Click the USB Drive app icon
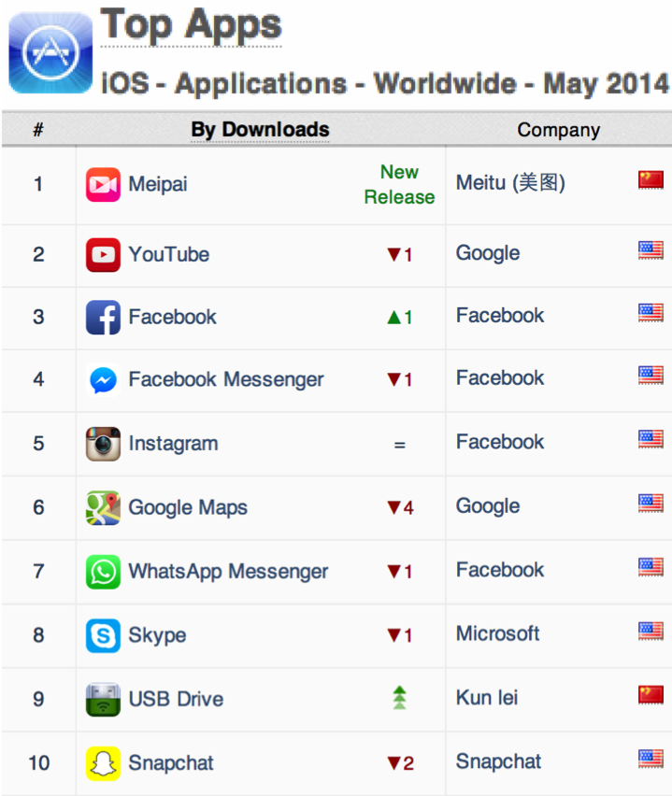Screen dimensions: 672x796 point(103,700)
